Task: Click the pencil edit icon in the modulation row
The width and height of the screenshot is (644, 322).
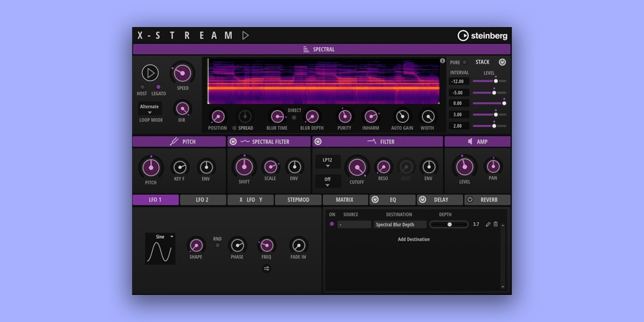Action: (x=488, y=225)
